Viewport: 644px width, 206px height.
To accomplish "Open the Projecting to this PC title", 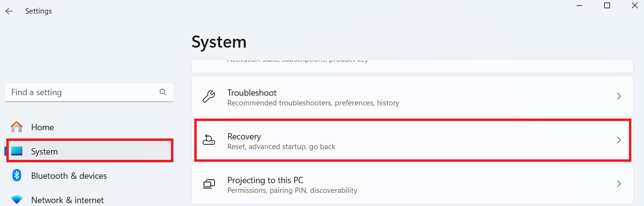I will (265, 180).
